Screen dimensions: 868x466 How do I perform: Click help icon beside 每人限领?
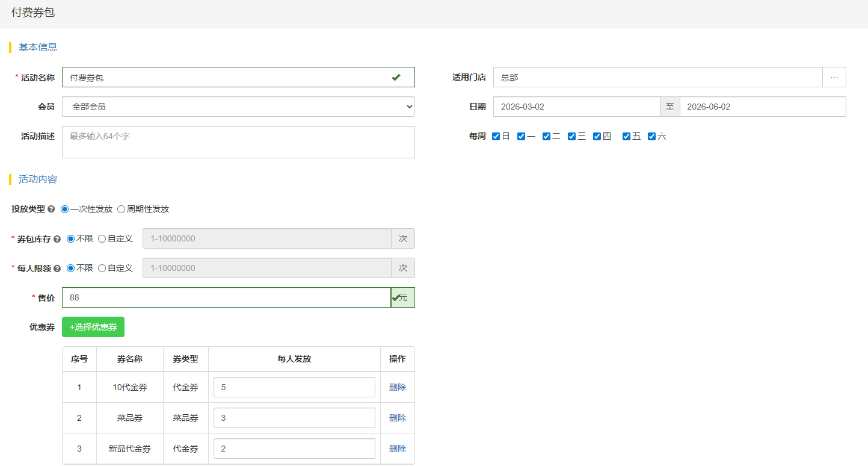point(57,269)
